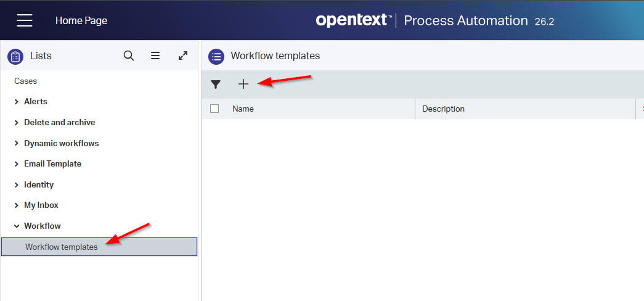Expand the My Inbox group
This screenshot has height=301, width=644.
17,205
